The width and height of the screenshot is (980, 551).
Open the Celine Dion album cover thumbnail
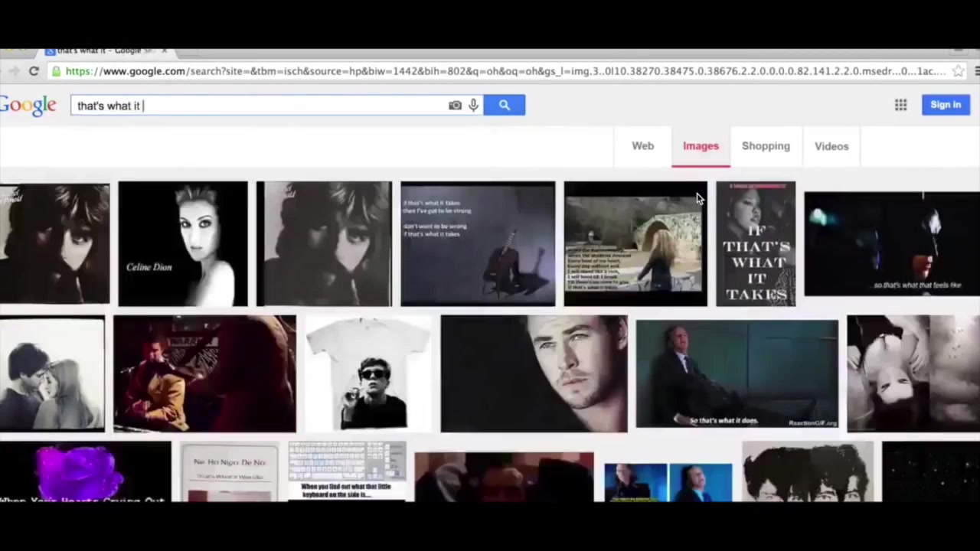(x=183, y=244)
